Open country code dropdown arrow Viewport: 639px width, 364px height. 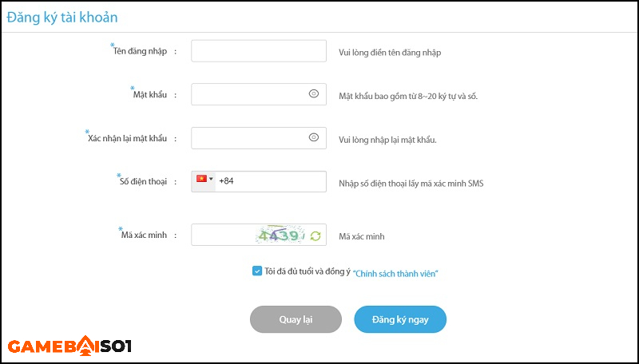[x=211, y=179]
